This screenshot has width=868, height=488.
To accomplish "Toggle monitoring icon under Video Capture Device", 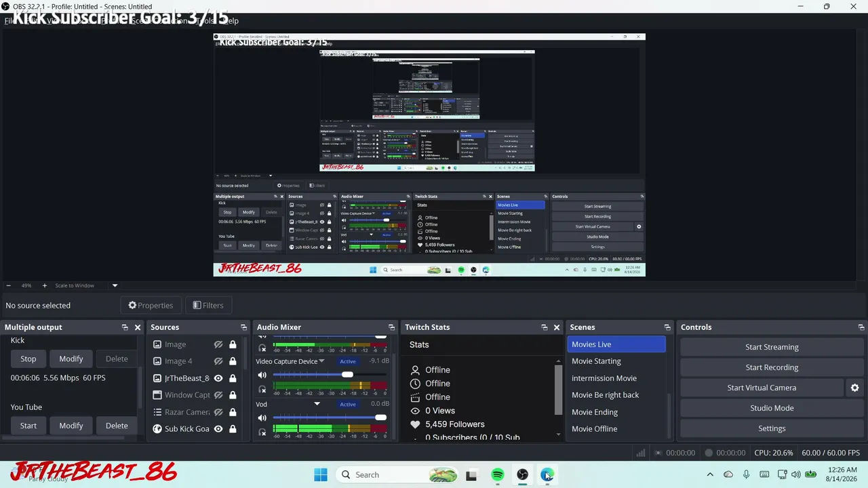I will coord(262,390).
